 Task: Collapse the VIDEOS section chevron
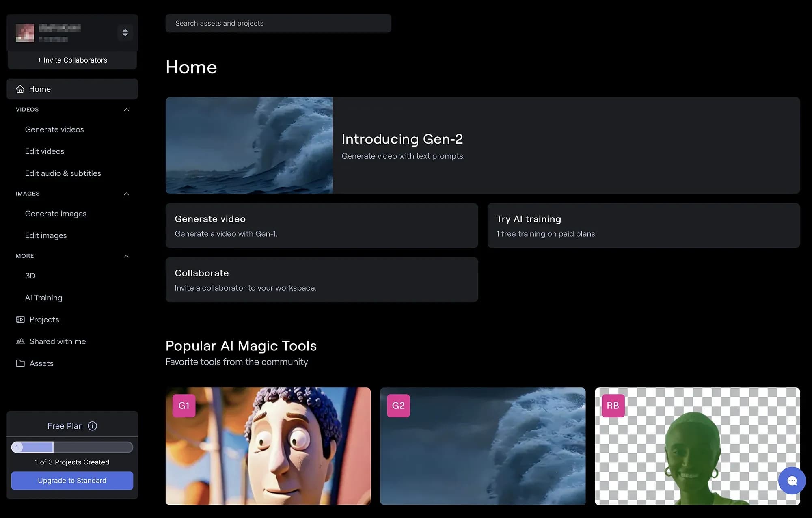point(126,110)
